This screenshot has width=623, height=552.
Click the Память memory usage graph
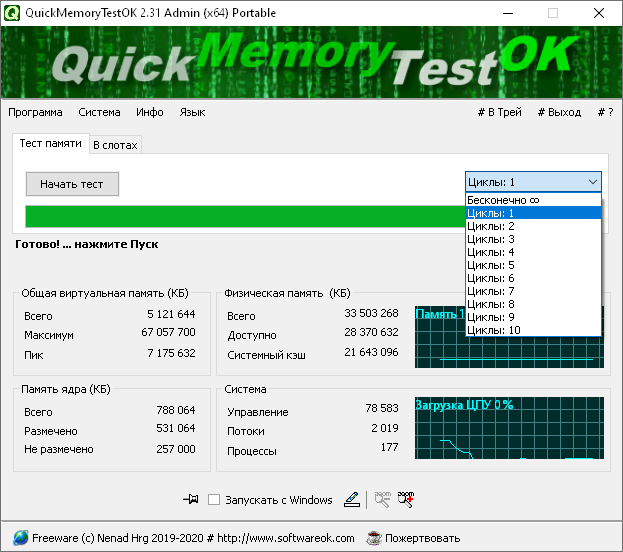(509, 337)
